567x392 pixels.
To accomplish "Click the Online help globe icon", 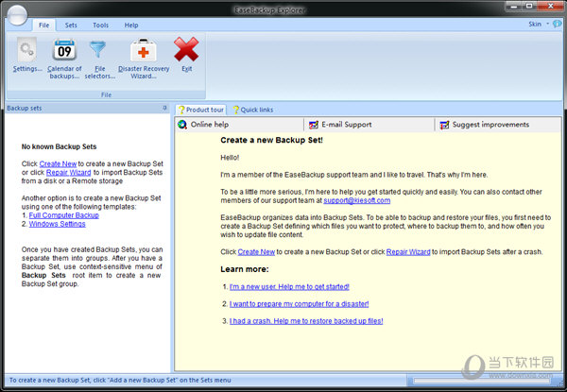I will pyautogui.click(x=182, y=125).
